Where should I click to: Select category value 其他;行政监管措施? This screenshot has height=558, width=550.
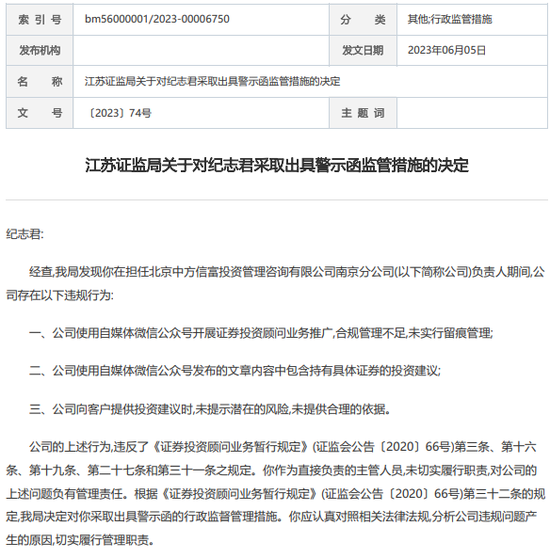tap(450, 19)
